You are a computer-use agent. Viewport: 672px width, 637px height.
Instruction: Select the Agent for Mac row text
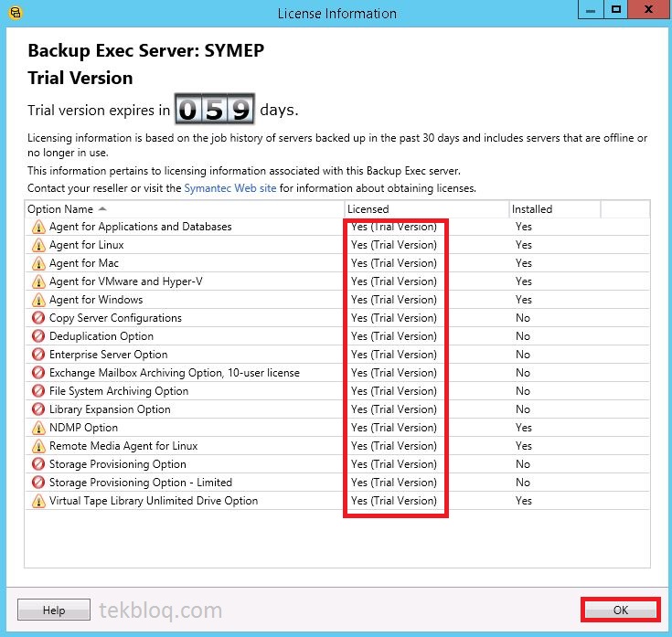click(x=84, y=263)
